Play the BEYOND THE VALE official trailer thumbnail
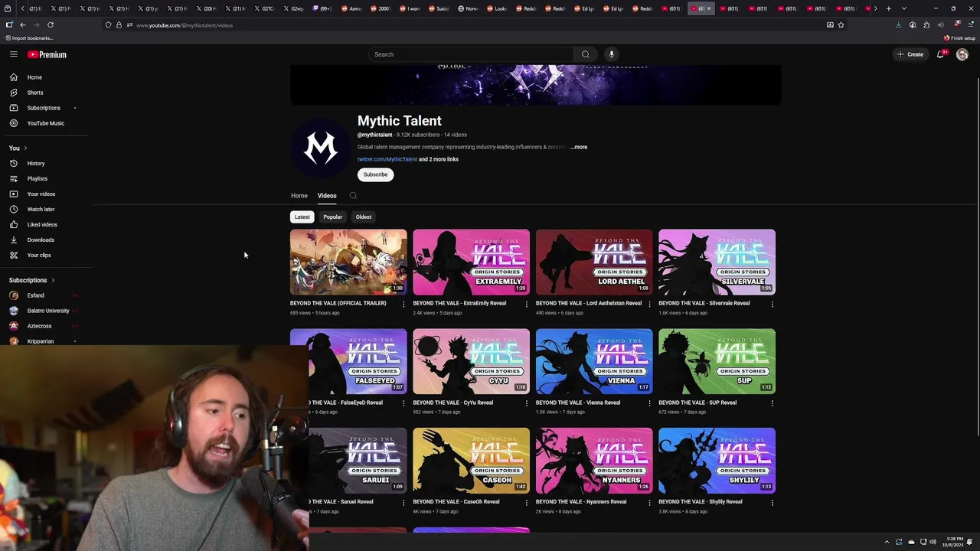980x551 pixels. (x=348, y=262)
